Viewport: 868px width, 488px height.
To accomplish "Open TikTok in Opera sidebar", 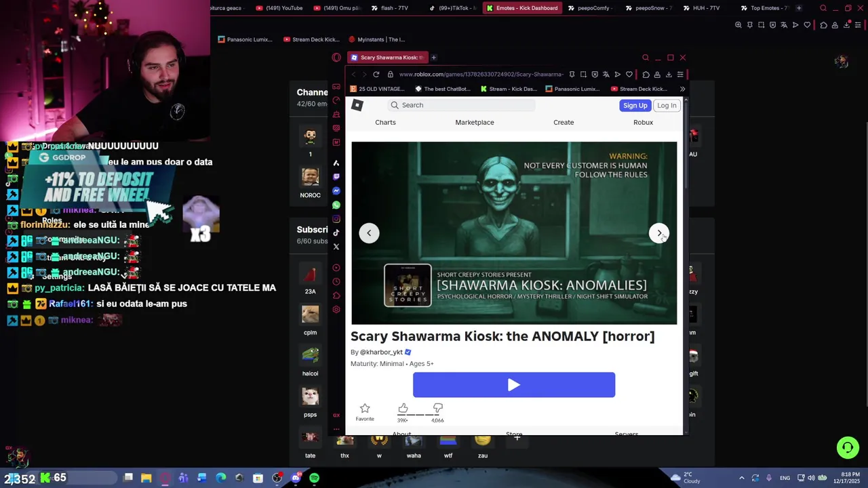I will pyautogui.click(x=336, y=232).
